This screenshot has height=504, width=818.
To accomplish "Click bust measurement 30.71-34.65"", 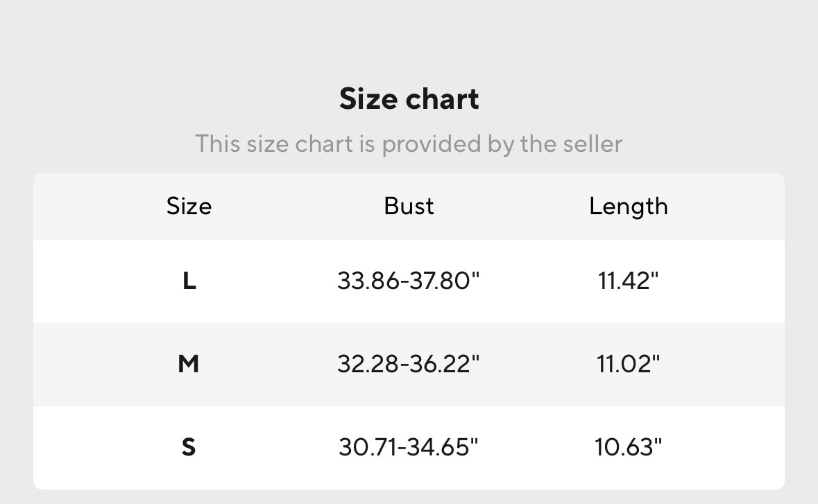I will [x=409, y=446].
